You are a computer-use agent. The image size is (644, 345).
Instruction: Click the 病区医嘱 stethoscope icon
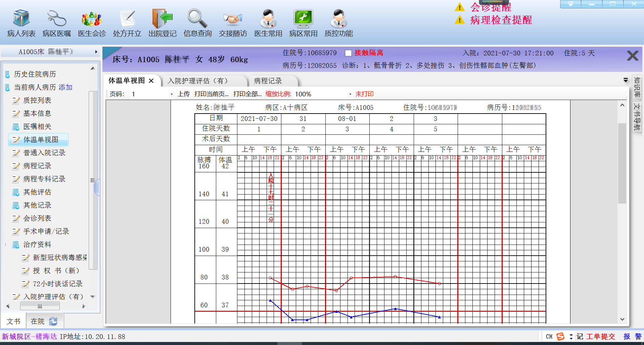(x=56, y=18)
